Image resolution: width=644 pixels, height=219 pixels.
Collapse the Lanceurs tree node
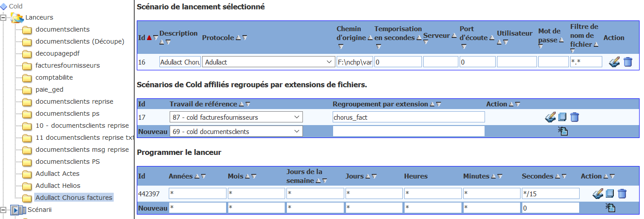pyautogui.click(x=4, y=17)
